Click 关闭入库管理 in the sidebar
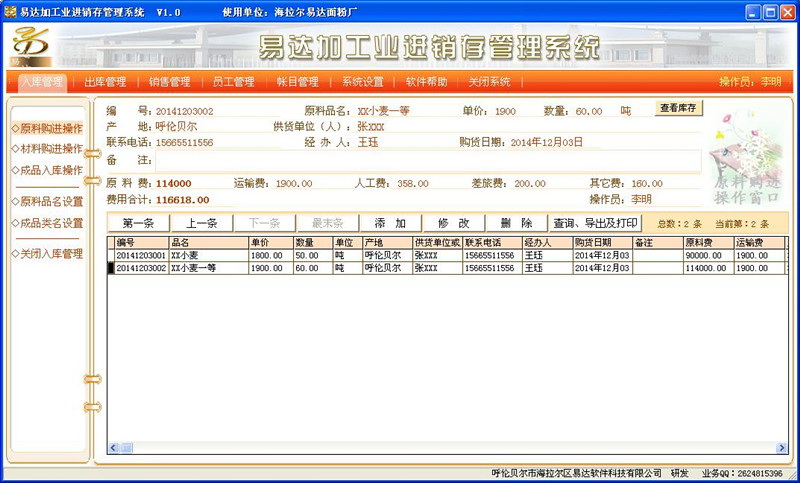Viewport: 800px width, 483px height. coord(47,253)
